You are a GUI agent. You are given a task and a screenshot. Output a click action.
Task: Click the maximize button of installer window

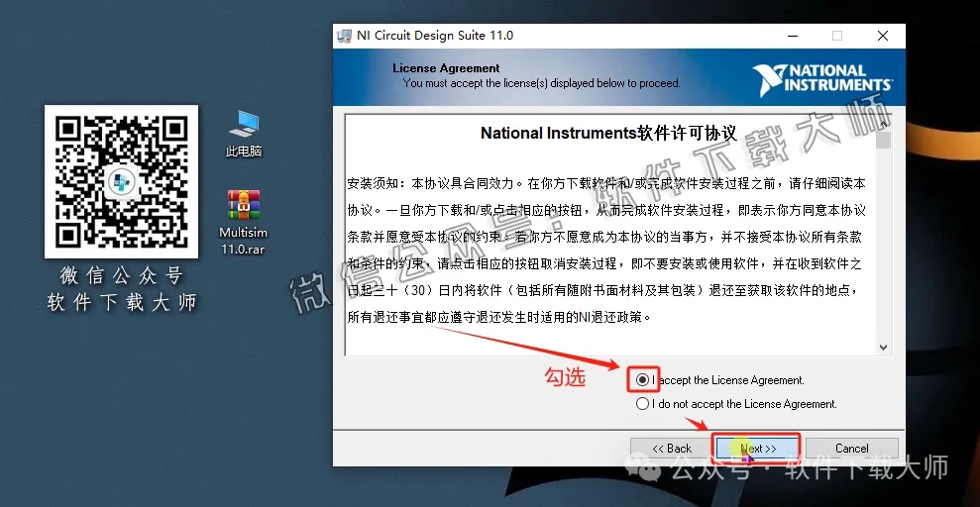[x=837, y=36]
